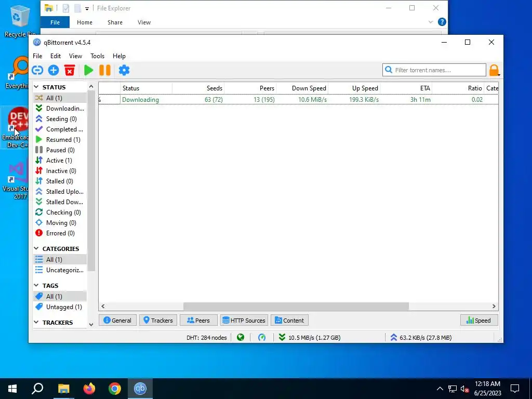Filter by Checking (0) status
Viewport: 532px width, 399px height.
point(60,212)
